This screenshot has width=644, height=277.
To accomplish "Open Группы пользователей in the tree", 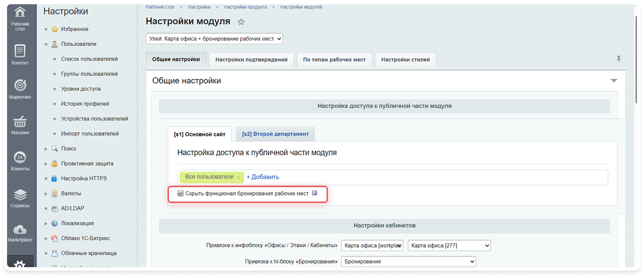I will click(89, 74).
